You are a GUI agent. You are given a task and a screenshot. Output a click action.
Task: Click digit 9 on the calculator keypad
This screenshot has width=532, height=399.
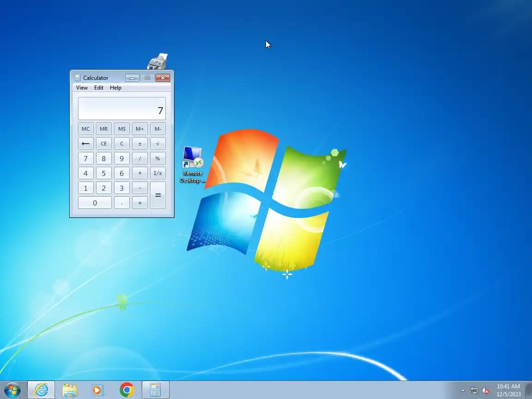tap(122, 158)
